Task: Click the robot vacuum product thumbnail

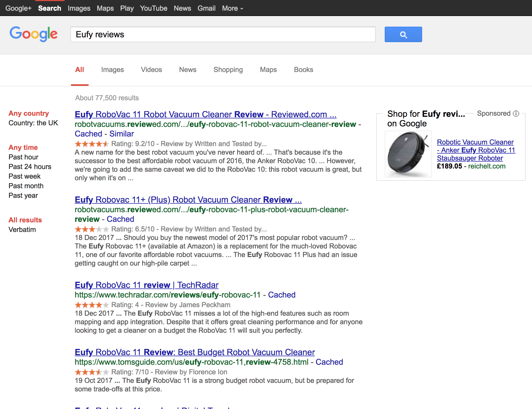Action: coord(408,154)
